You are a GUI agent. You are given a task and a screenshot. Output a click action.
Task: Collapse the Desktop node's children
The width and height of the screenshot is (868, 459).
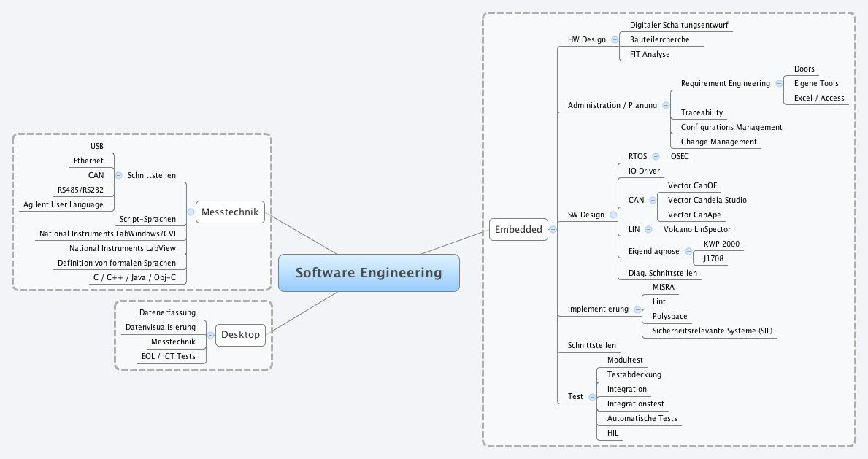210,335
